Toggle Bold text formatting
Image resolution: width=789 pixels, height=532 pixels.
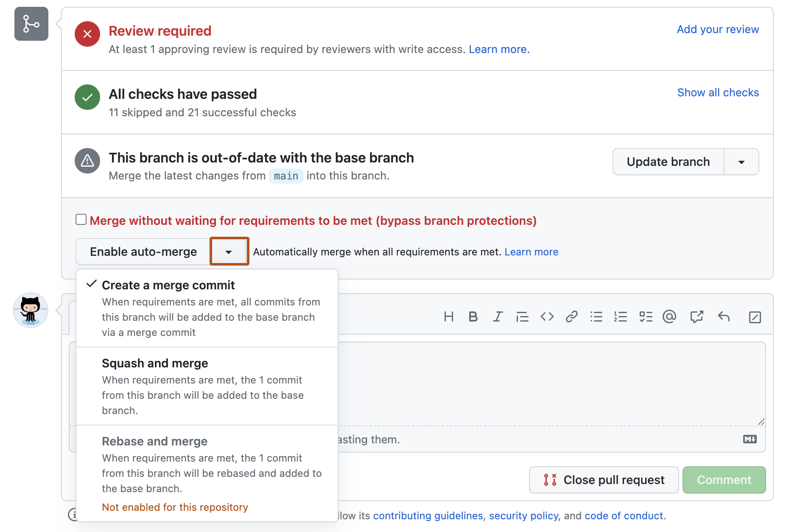[x=473, y=316]
